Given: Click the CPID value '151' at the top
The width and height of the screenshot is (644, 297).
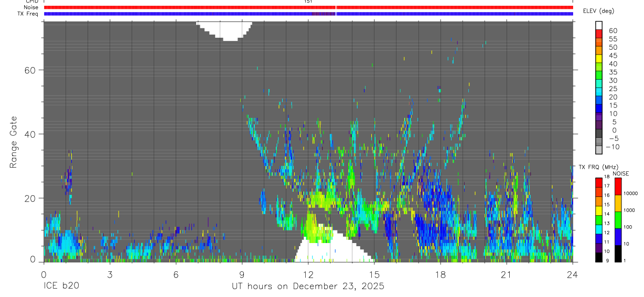Looking at the screenshot, I should (x=308, y=2).
